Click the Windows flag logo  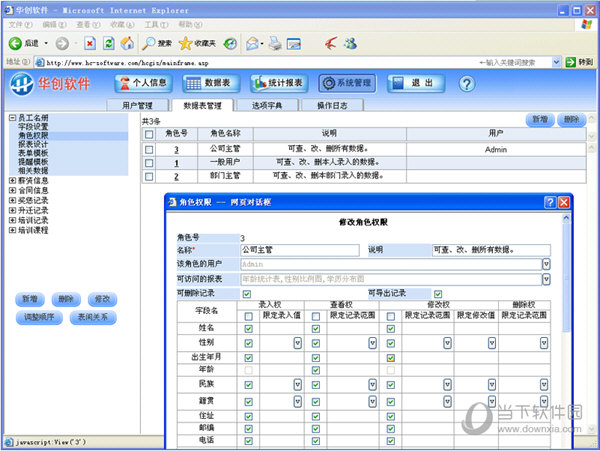(x=587, y=25)
